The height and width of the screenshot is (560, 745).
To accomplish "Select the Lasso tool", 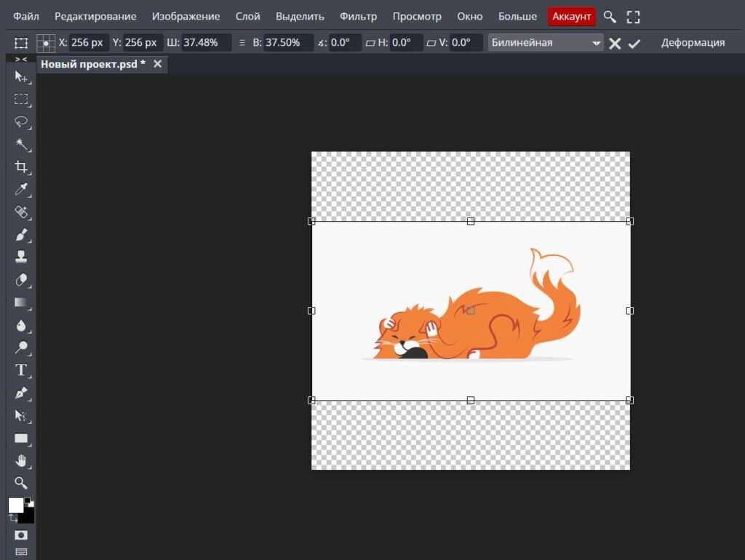I will (21, 122).
